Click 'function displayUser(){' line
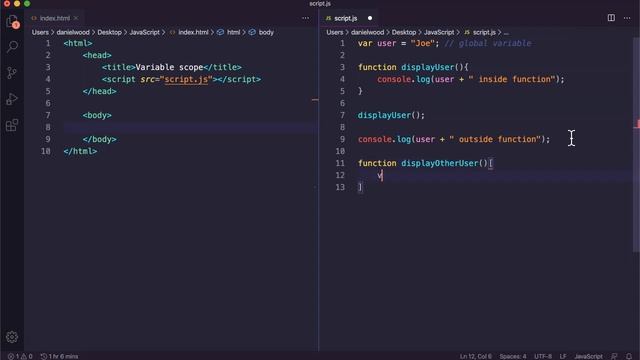Viewport: 640px width, 360px height. [413, 67]
